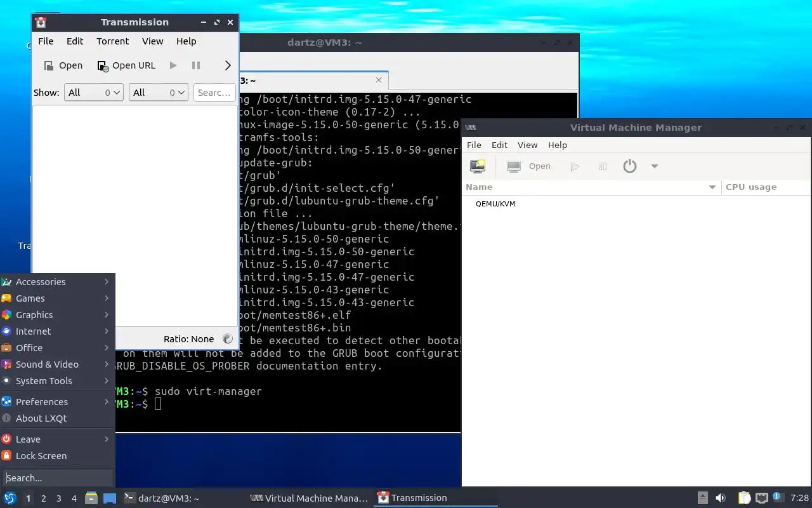Expand Accessories submenu in application menu
Image resolution: width=812 pixels, height=508 pixels.
point(57,282)
